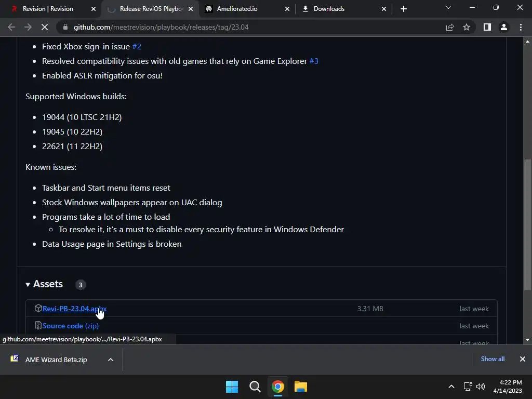This screenshot has width=532, height=399.
Task: Stop loading the page
Action: pyautogui.click(x=45, y=27)
